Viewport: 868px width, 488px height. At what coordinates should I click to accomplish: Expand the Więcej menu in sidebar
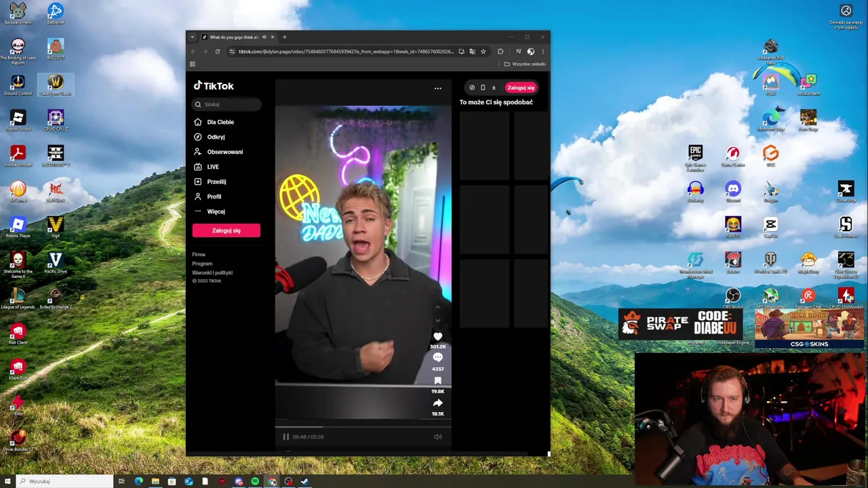209,211
